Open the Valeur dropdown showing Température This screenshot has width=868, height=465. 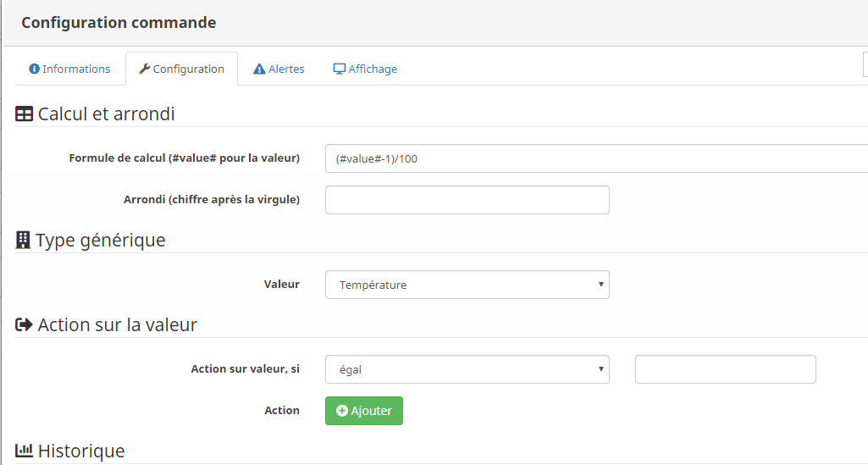[x=467, y=285]
